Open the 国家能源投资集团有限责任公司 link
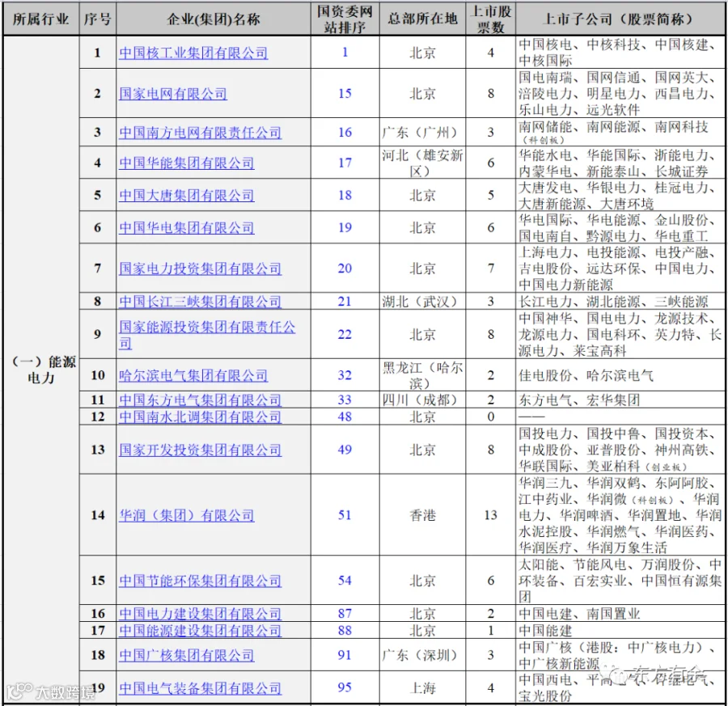Viewport: 728px width, 706px height. pyautogui.click(x=207, y=335)
